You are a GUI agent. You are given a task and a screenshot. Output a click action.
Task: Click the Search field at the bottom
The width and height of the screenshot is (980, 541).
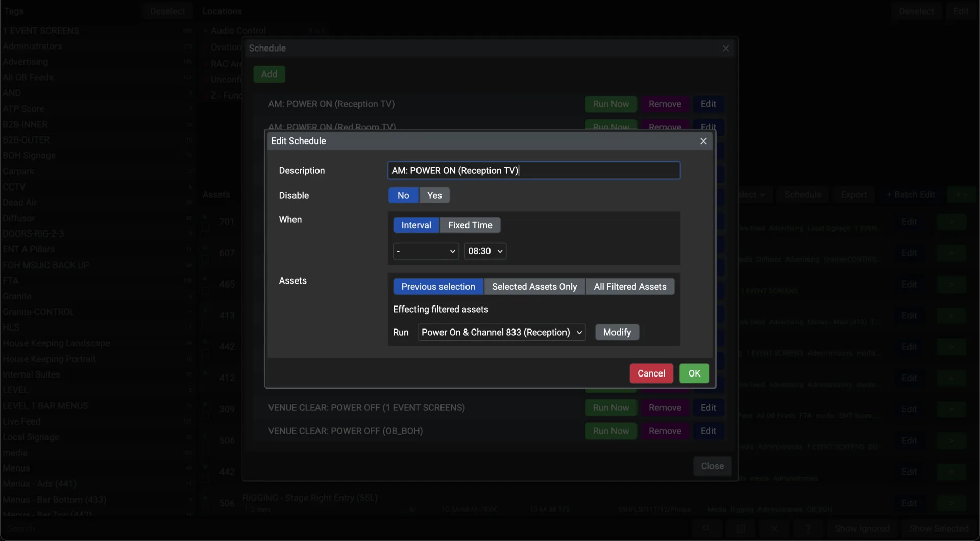[345, 529]
